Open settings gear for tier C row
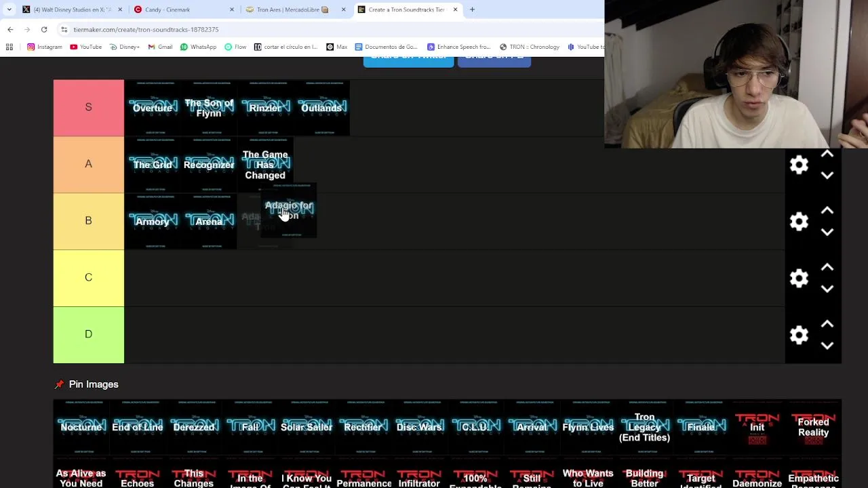This screenshot has height=488, width=868. [799, 279]
